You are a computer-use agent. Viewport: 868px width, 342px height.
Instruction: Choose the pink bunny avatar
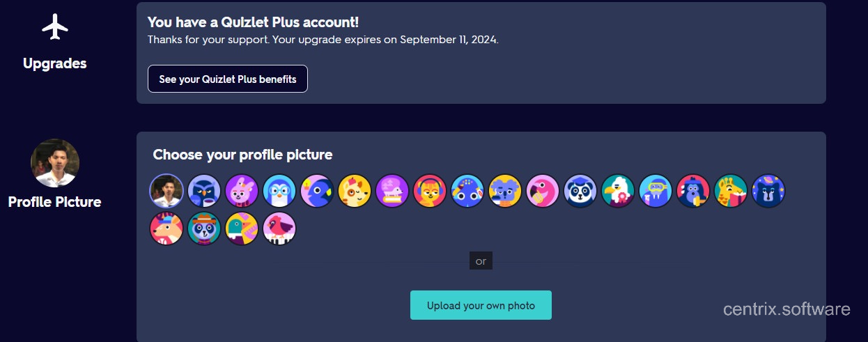click(x=242, y=191)
